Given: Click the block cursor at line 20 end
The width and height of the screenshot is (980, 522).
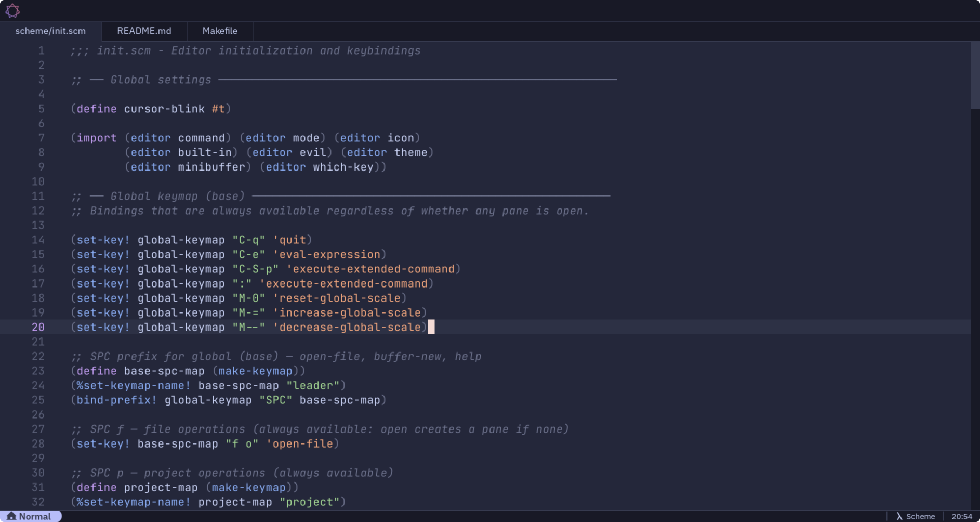Looking at the screenshot, I should pyautogui.click(x=431, y=327).
